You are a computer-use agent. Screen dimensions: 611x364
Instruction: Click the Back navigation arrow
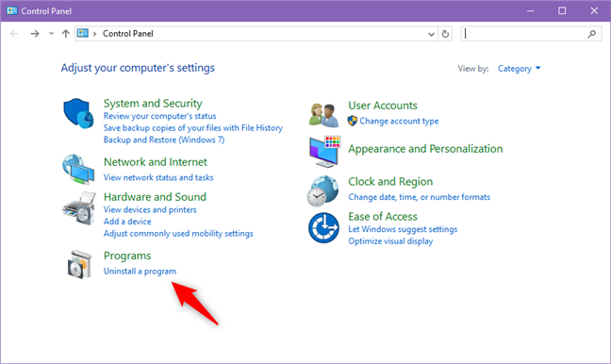[x=14, y=34]
